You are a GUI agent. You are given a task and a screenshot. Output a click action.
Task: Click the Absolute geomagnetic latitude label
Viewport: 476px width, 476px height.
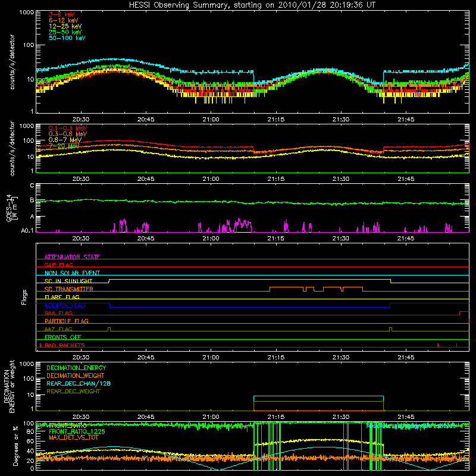coord(411,425)
